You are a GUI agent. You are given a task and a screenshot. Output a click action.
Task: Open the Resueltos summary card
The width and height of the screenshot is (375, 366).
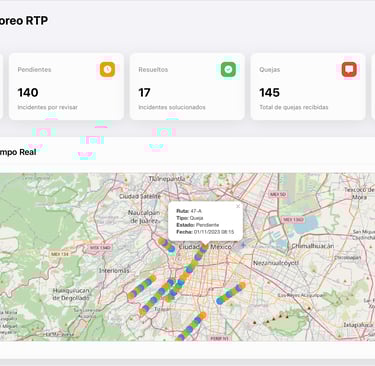coord(187,86)
